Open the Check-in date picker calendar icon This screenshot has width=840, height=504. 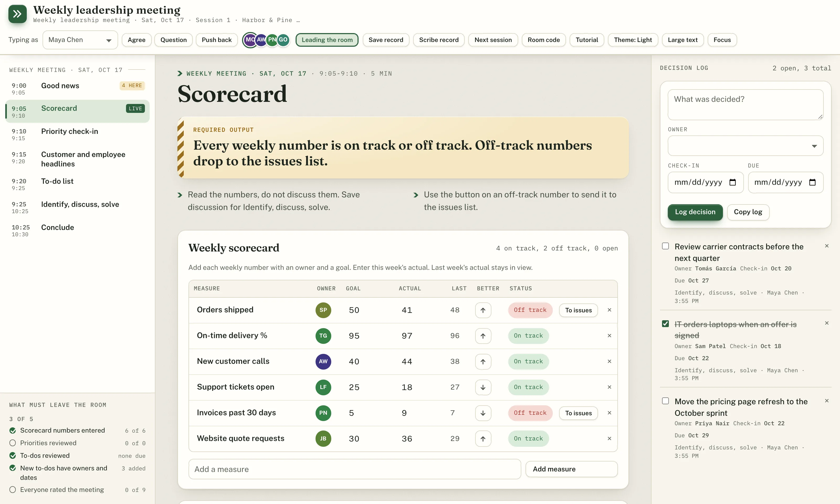(733, 182)
